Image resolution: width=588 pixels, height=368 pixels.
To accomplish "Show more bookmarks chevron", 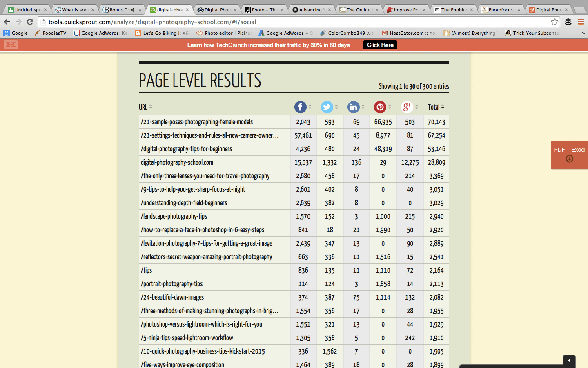I will pos(583,33).
